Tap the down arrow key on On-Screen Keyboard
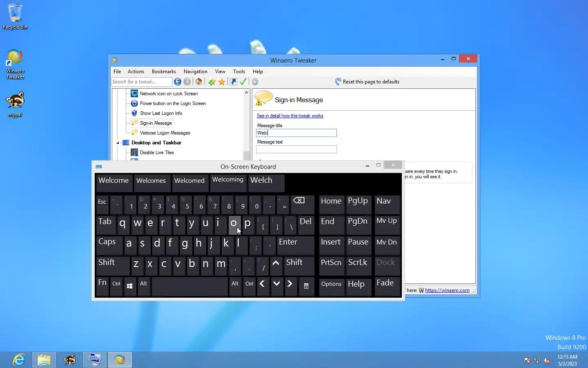Screen dimensions: 588x368 [x=276, y=286]
